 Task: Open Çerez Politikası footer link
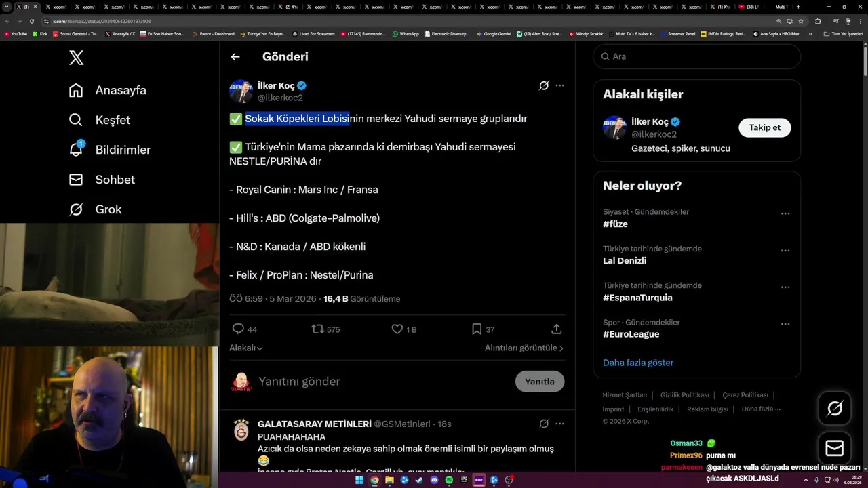[745, 395]
